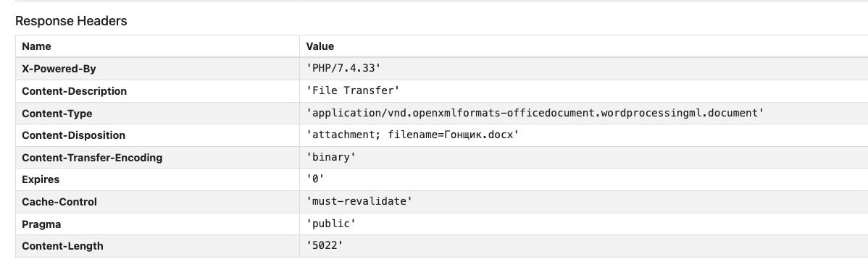
Task: Click the Content-Transfer-Encoding header name
Action: (x=92, y=158)
